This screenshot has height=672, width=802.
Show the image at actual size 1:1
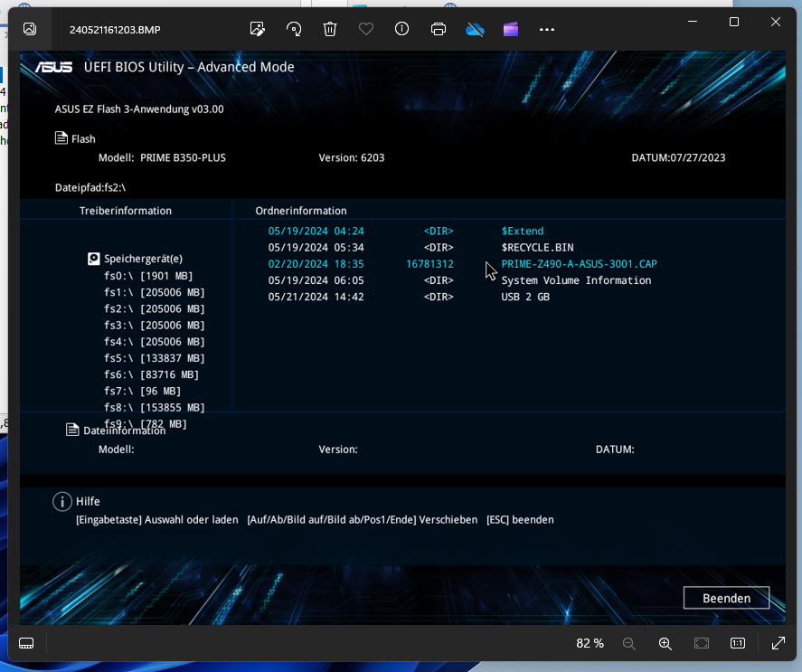coord(738,643)
